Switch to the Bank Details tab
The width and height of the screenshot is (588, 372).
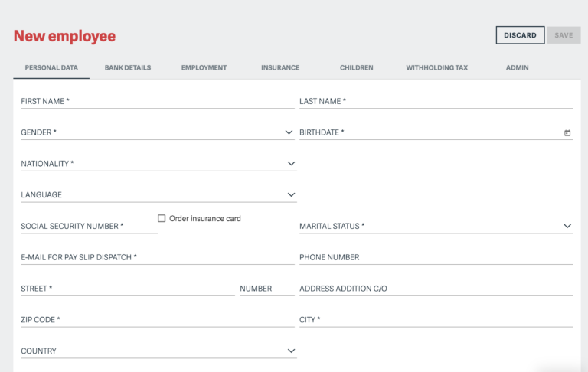(128, 68)
